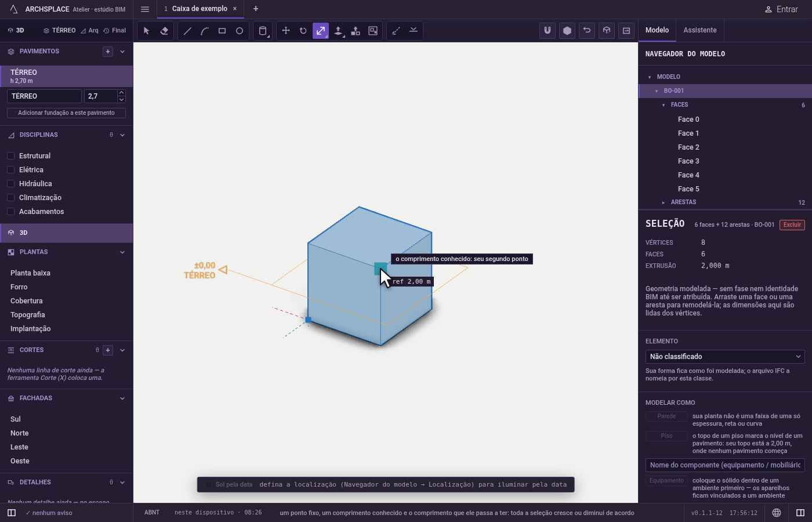Viewport: 812px width, 522px height.
Task: Activate the rotate tool
Action: click(303, 31)
